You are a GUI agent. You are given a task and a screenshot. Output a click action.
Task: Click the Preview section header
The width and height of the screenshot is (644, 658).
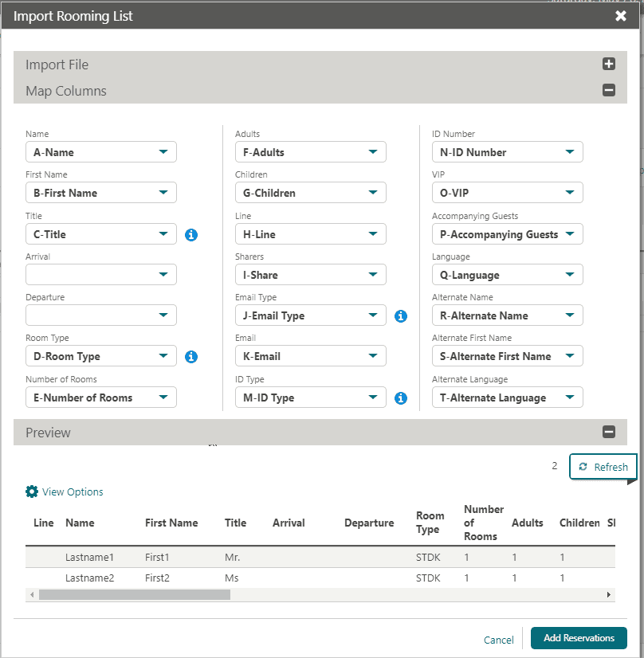coord(320,433)
